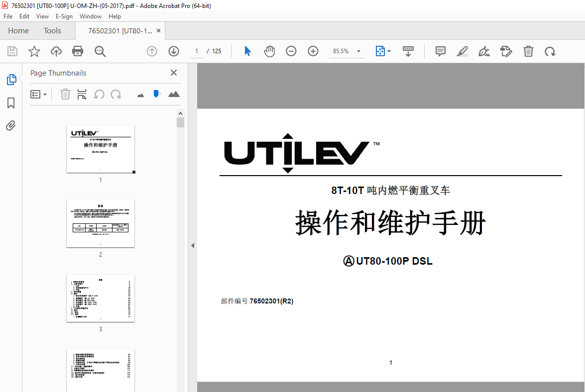Open the Sign document pen tool
The height and width of the screenshot is (392, 585).
coord(484,51)
